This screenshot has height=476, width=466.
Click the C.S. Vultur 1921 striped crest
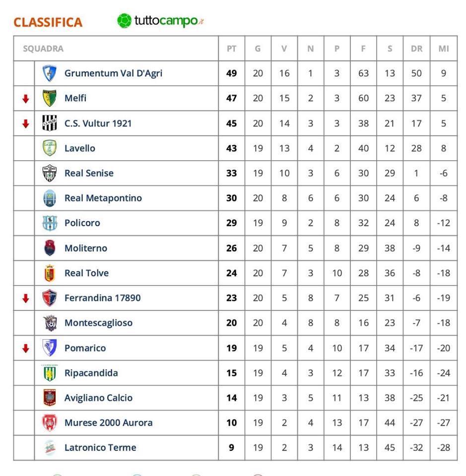click(49, 123)
